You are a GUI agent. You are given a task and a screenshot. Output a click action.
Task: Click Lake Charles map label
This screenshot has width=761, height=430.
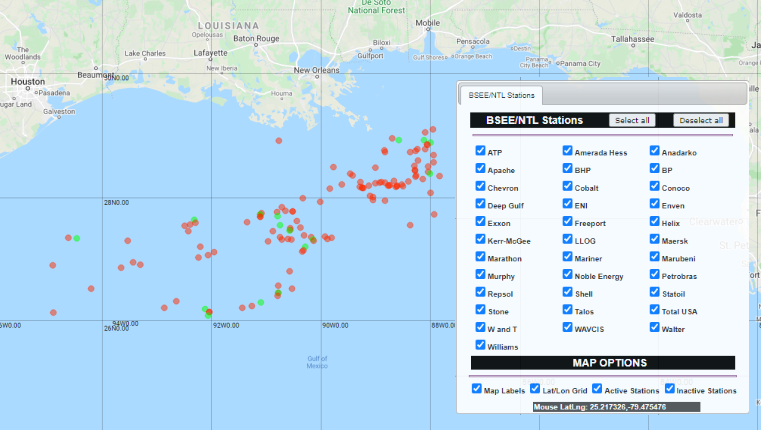click(x=145, y=53)
